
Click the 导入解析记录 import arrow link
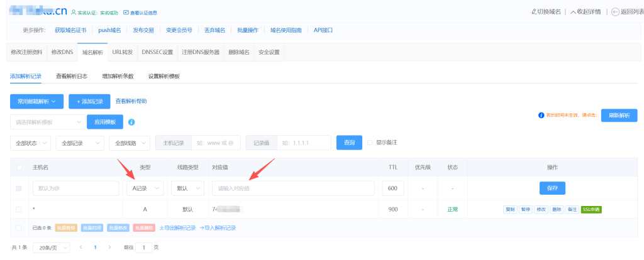(203, 227)
